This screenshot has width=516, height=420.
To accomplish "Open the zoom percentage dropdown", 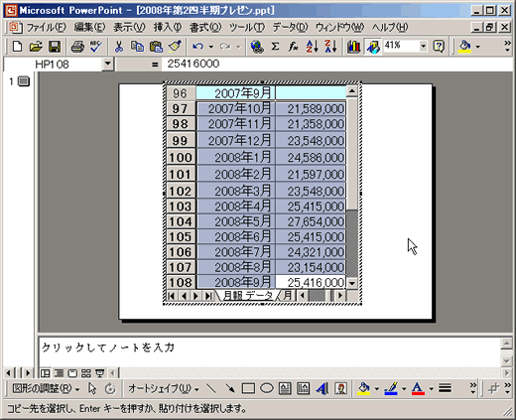I will 423,47.
